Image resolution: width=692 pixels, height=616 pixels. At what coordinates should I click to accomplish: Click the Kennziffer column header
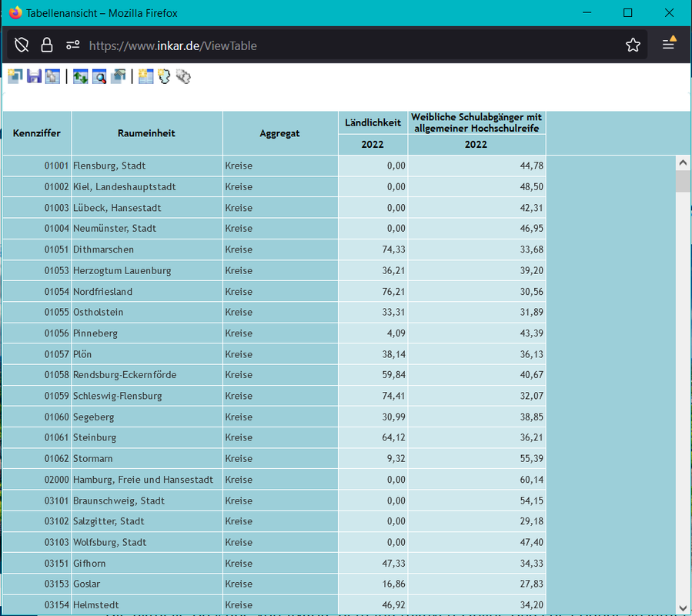[37, 133]
